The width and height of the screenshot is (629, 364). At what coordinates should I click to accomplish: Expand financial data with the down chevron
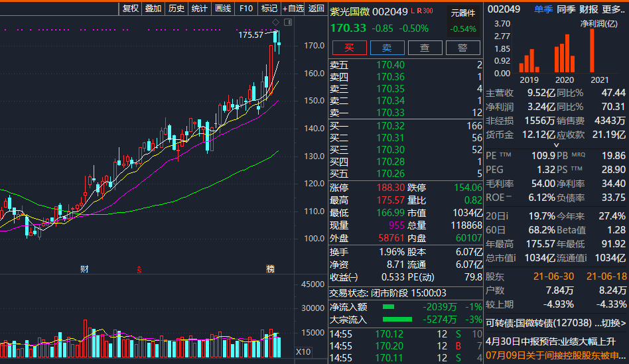point(557,145)
